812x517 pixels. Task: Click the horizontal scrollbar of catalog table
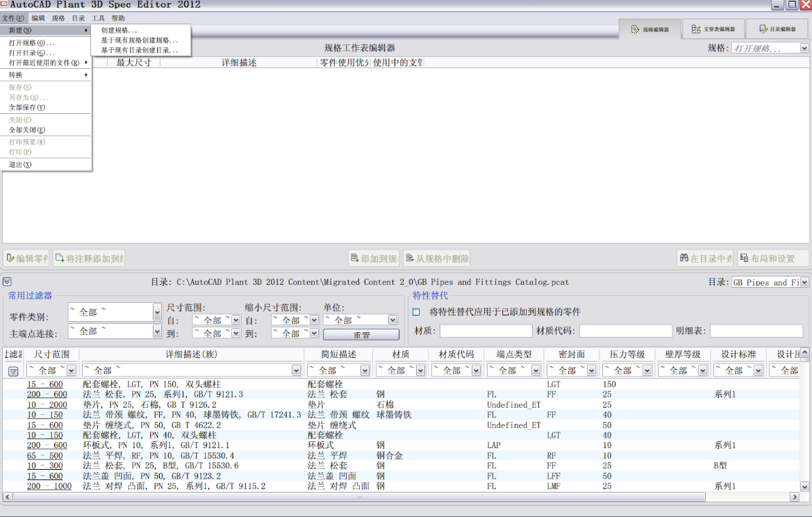pos(359,497)
